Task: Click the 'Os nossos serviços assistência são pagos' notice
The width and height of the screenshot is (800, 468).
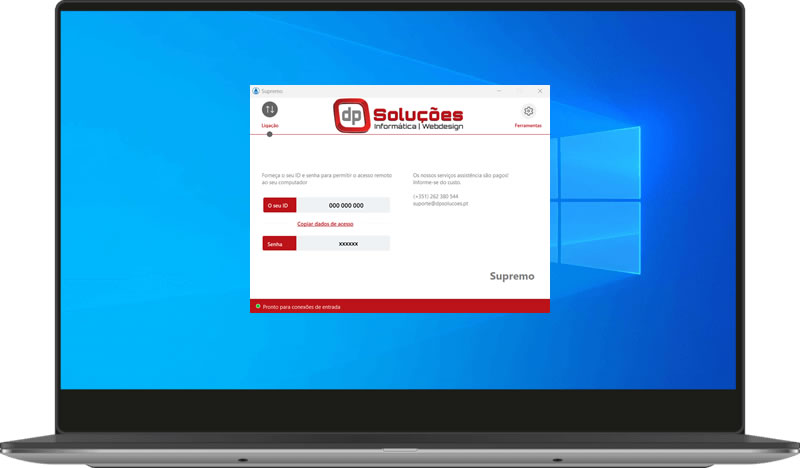Action: click(461, 179)
